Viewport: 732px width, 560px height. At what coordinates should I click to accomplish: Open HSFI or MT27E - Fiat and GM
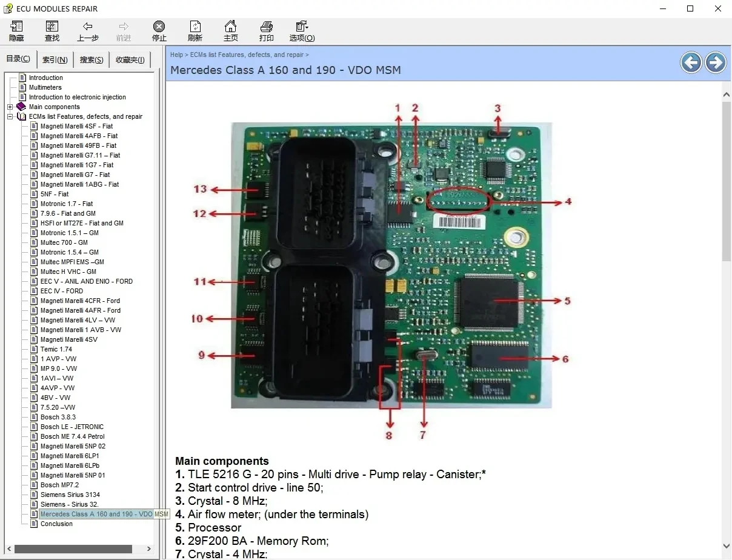(x=82, y=223)
